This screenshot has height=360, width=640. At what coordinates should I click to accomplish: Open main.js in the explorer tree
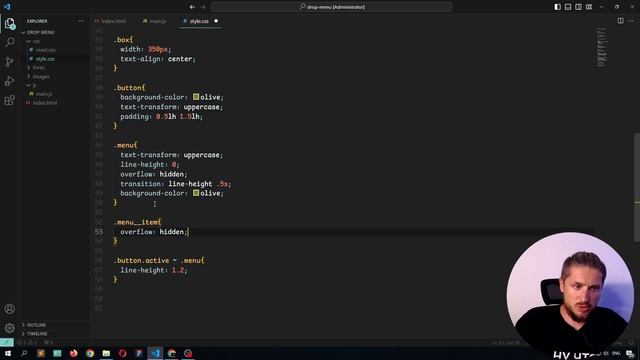click(44, 94)
